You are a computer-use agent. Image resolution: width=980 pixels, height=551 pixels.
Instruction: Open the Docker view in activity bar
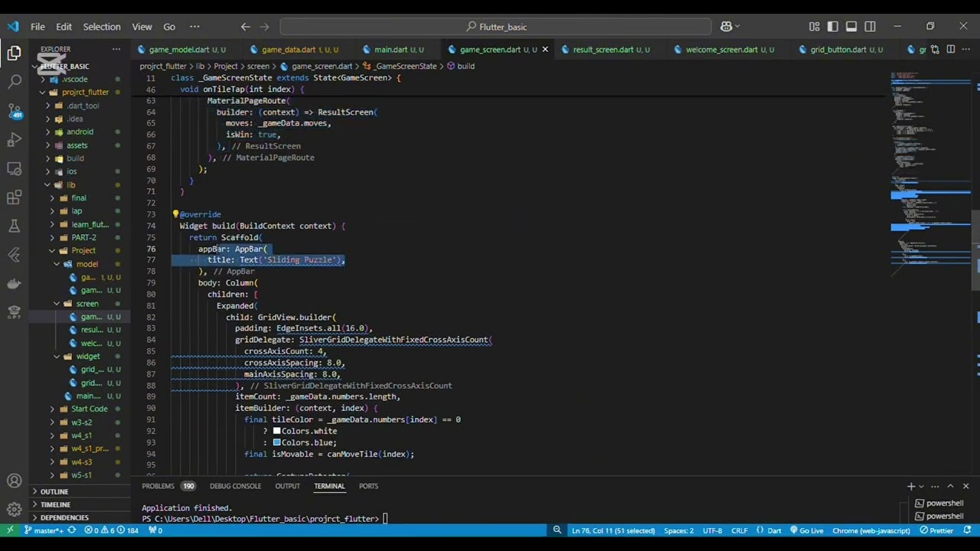[x=14, y=284]
